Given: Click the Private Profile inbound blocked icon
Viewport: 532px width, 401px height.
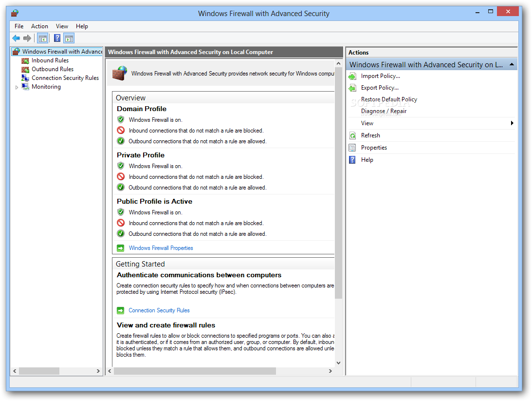Looking at the screenshot, I should [121, 176].
